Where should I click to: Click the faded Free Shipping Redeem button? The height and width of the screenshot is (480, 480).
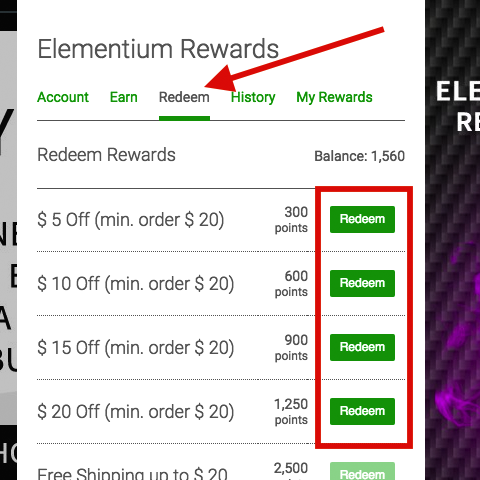click(x=362, y=471)
